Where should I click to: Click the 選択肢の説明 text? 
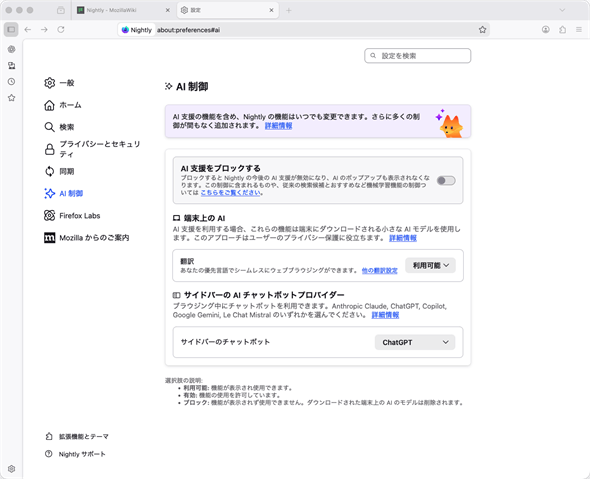point(184,380)
